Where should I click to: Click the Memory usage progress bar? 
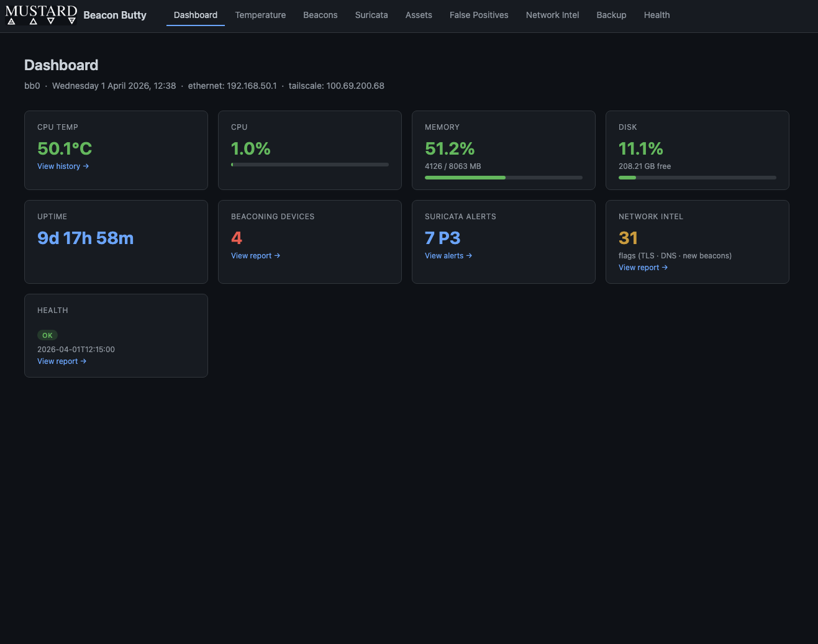(503, 178)
